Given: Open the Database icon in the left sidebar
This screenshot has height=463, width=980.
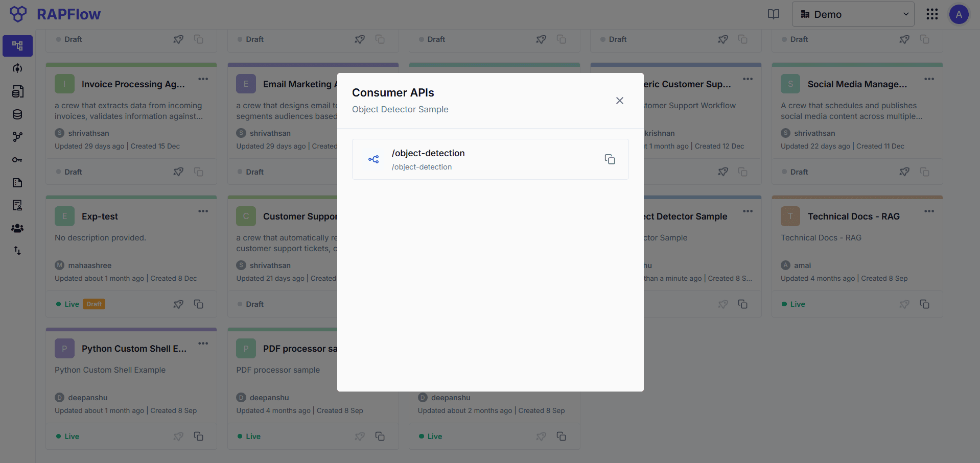Looking at the screenshot, I should [17, 114].
